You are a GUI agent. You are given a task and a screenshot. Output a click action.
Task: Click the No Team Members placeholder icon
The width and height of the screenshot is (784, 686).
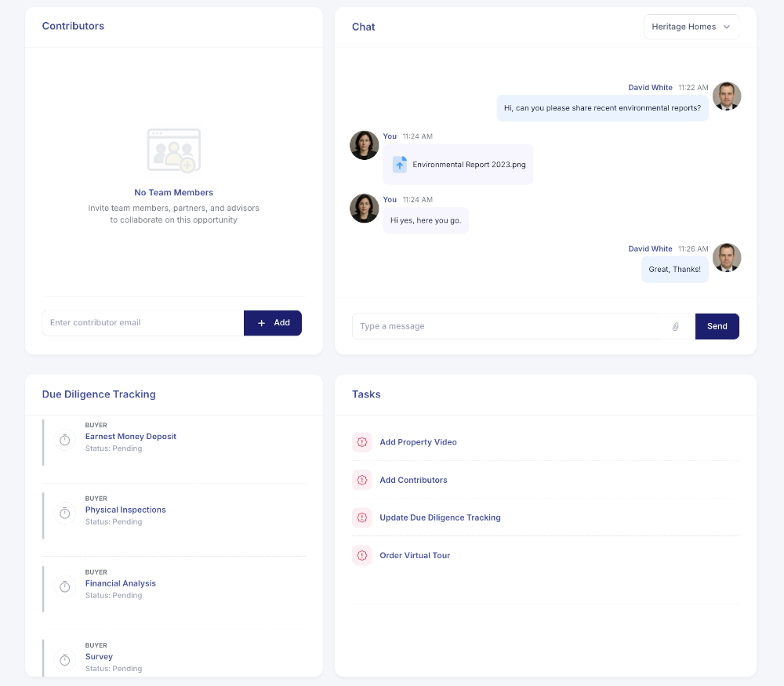(173, 150)
